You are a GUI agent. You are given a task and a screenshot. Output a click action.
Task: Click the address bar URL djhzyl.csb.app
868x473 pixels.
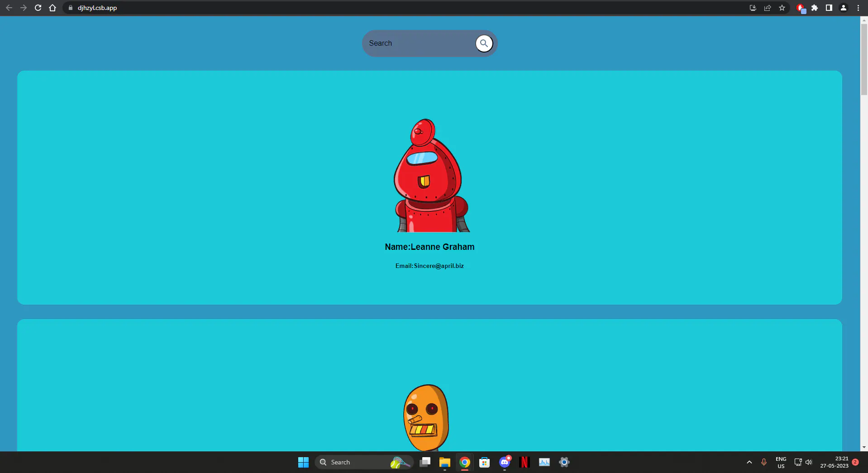97,8
